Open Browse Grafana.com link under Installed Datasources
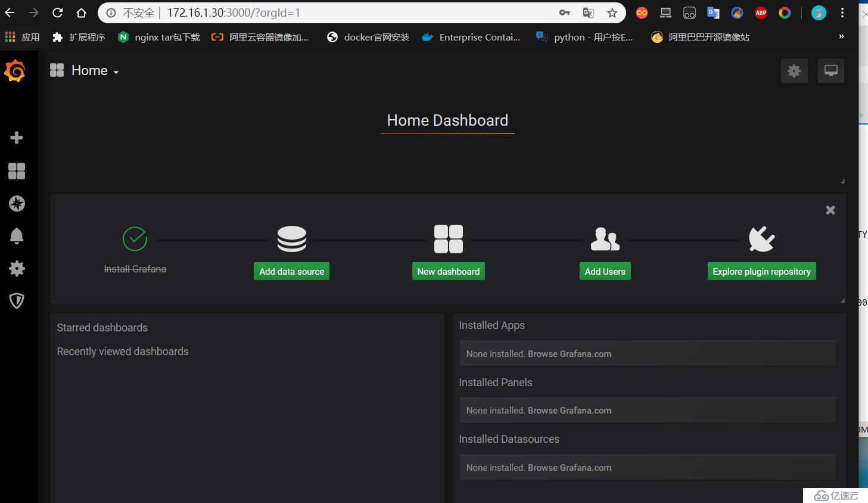The height and width of the screenshot is (503, 868). pyautogui.click(x=570, y=468)
